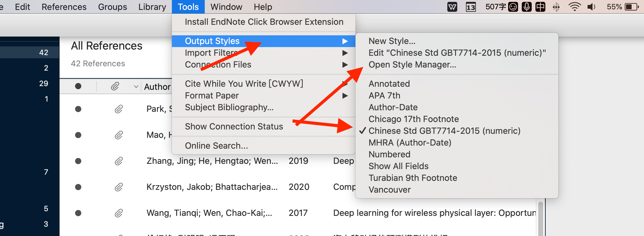Choose Open Style Manager...
The height and width of the screenshot is (236, 644).
(x=457, y=64)
